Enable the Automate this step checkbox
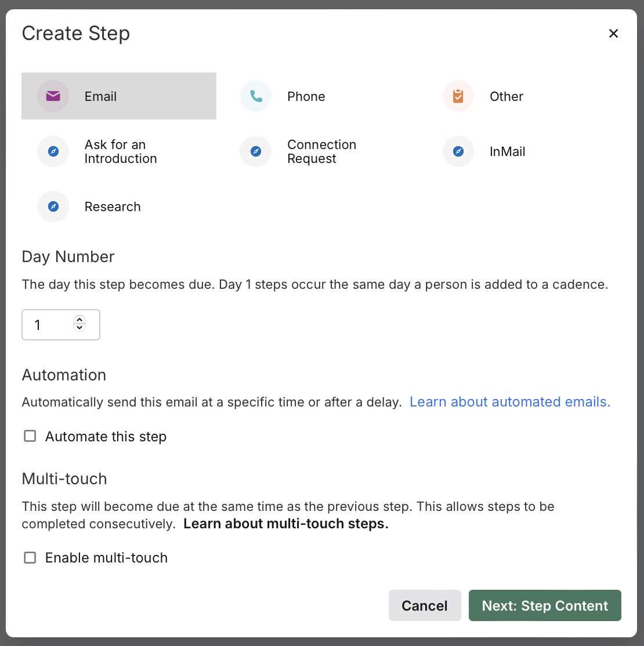644x646 pixels. tap(30, 436)
